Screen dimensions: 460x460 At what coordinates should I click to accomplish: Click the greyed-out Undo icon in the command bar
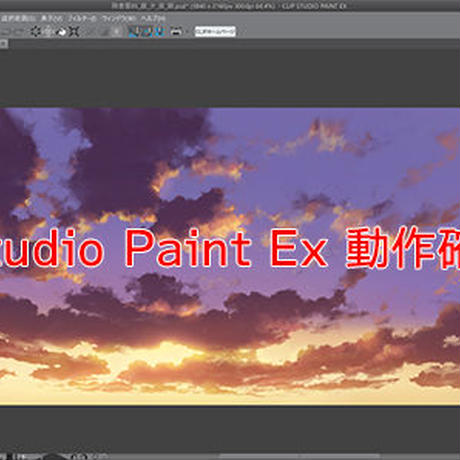click(x=6, y=32)
